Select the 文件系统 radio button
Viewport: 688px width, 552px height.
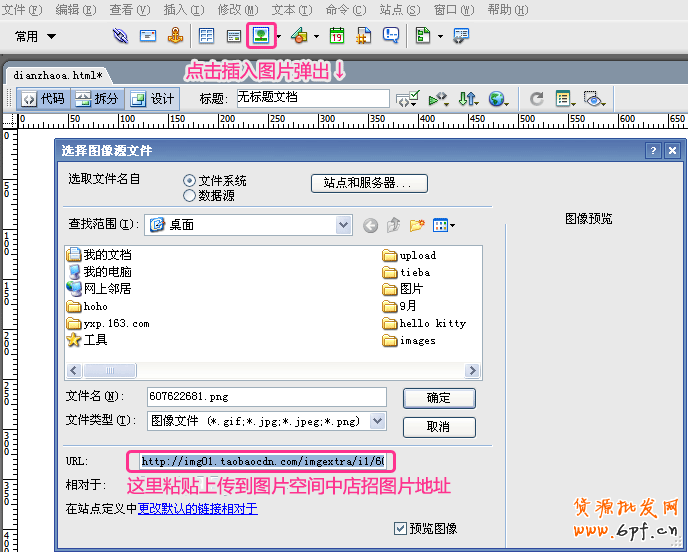coord(189,181)
